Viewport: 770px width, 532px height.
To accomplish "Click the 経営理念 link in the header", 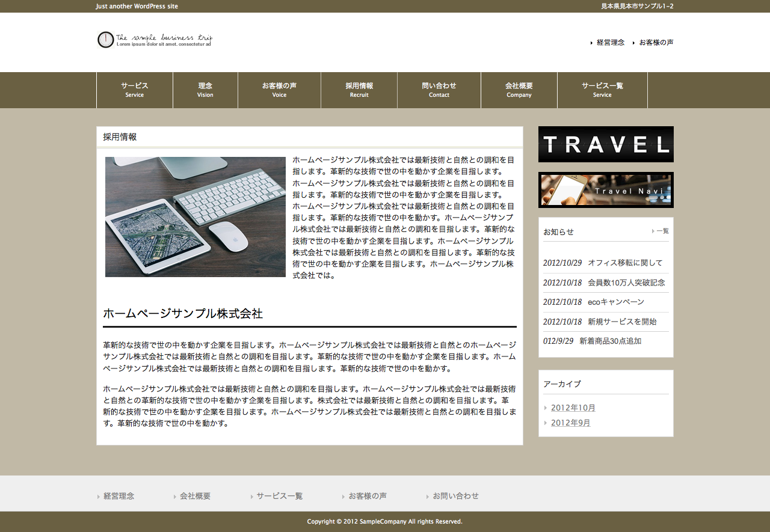I will click(x=611, y=43).
